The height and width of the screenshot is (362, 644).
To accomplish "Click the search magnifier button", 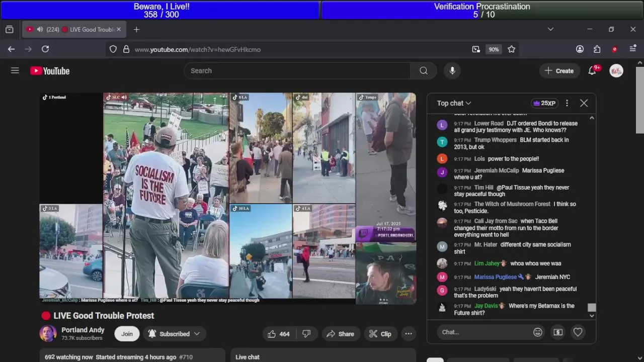I will click(424, 71).
